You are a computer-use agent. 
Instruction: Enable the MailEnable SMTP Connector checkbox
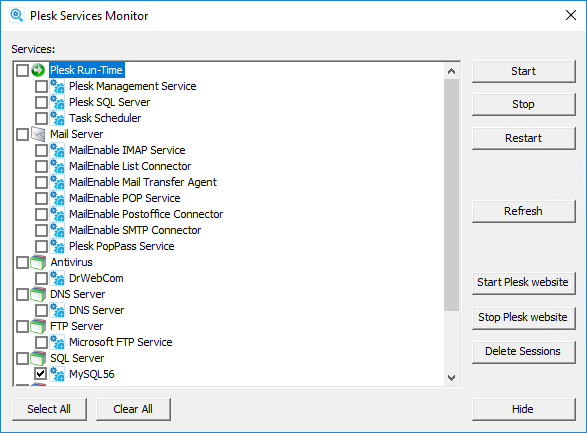[x=41, y=230]
